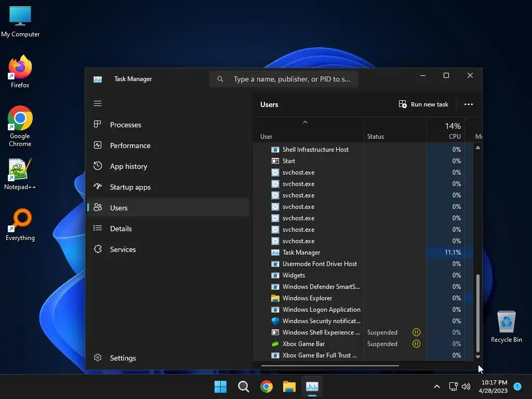Open My Computer desktop icon
The height and width of the screenshot is (399, 532).
pyautogui.click(x=20, y=21)
